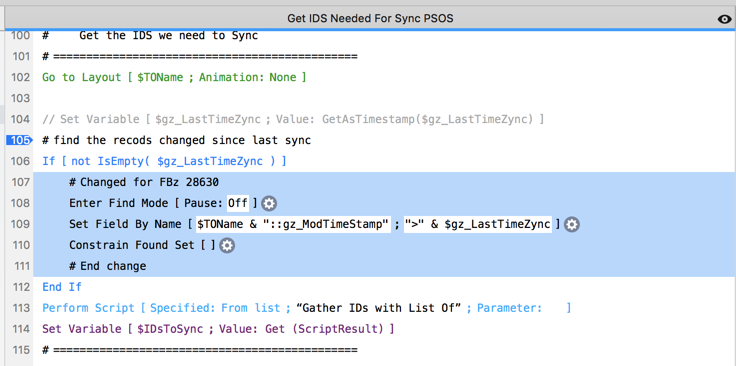Viewport: 736px width, 366px height.
Task: Click the eye icon in script tab header
Action: pyautogui.click(x=724, y=19)
